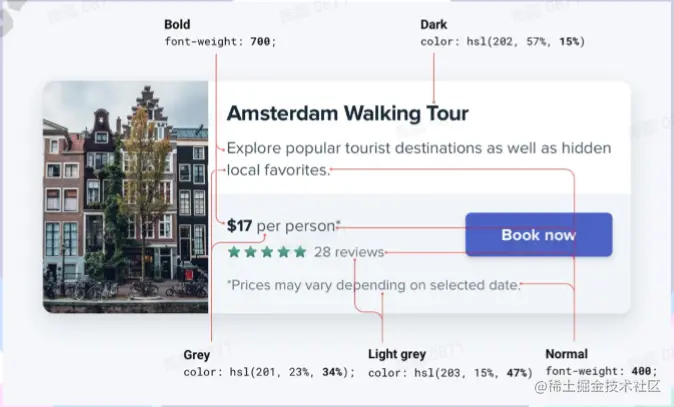
Task: Click the font-weight: 700 code text
Action: [x=220, y=42]
